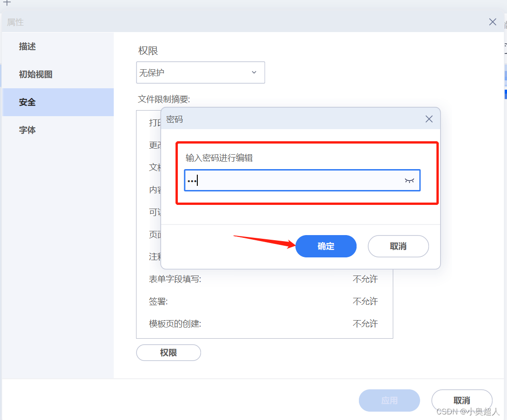Close the 属性 window
This screenshot has height=420, width=507.
click(493, 22)
